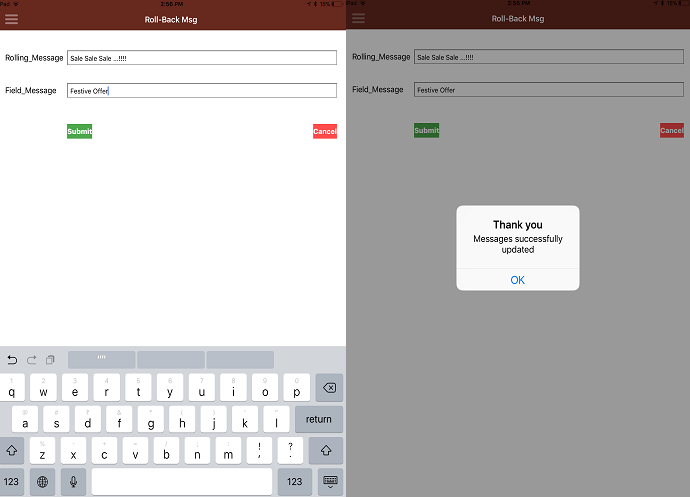This screenshot has width=690, height=497.
Task: Tap the redo arrow on keyboard toolbar
Action: click(31, 359)
